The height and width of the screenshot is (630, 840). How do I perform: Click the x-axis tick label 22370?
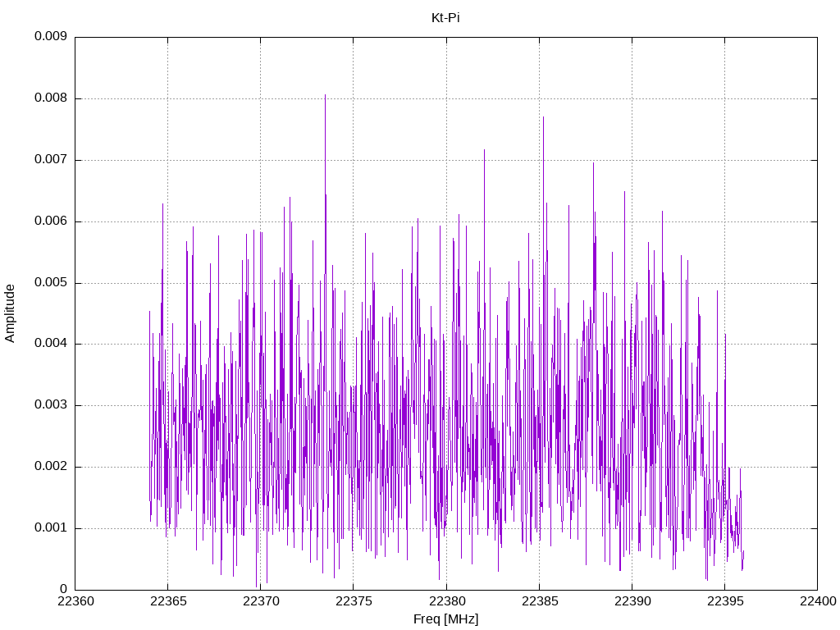click(260, 601)
